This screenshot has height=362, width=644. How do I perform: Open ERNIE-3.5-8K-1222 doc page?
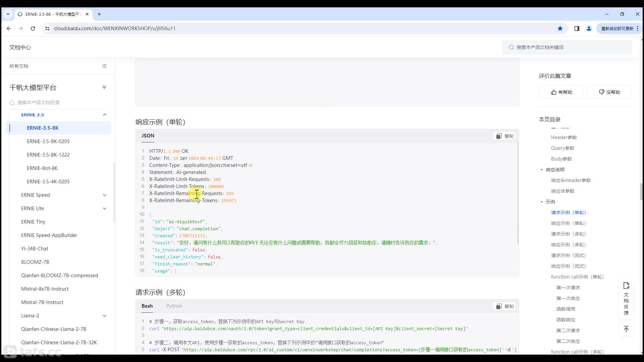click(x=48, y=155)
